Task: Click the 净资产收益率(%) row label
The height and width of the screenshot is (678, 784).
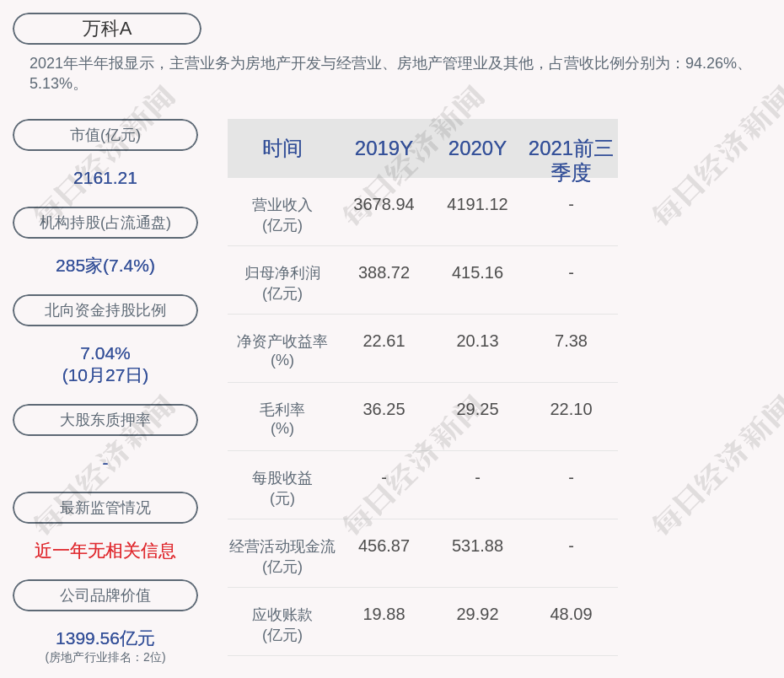Action: click(x=282, y=351)
